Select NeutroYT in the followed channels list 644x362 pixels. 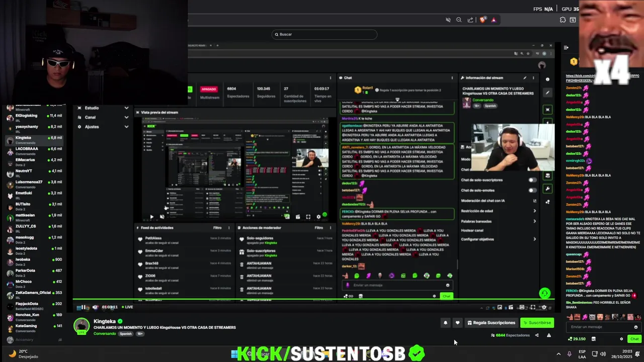click(34, 173)
